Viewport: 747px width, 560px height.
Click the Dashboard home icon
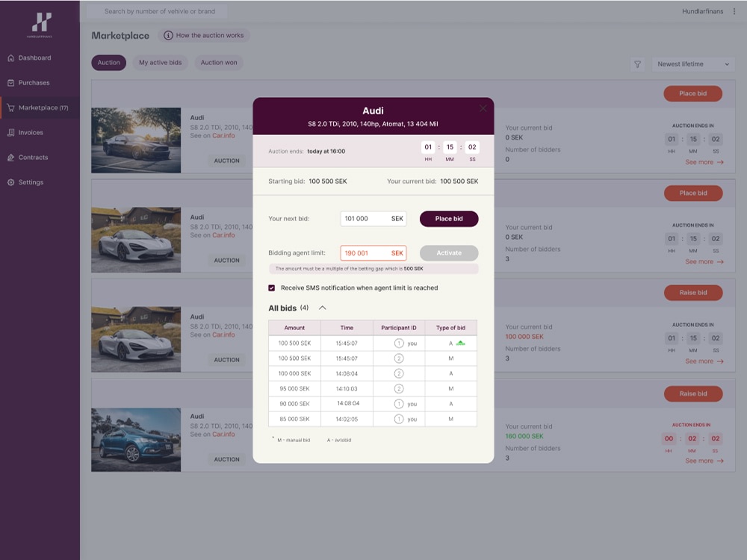[11, 58]
